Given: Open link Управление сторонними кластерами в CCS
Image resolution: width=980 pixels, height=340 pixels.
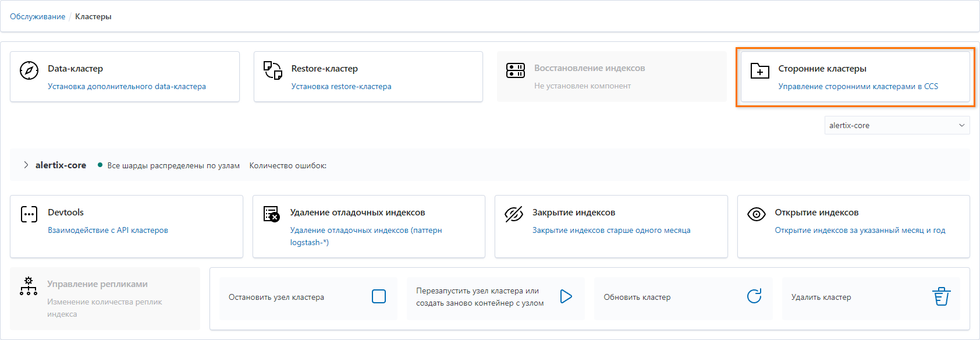Looking at the screenshot, I should tap(858, 86).
